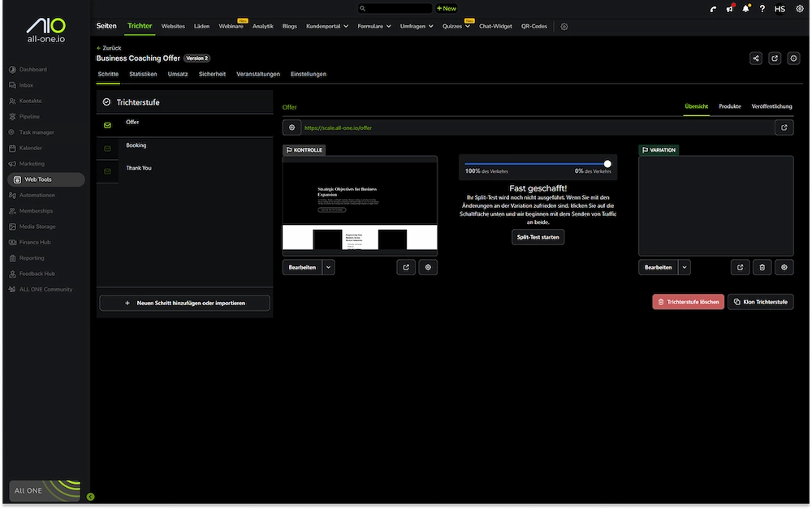Click the Kontrolle page thumbnail
812x509 pixels.
[360, 206]
